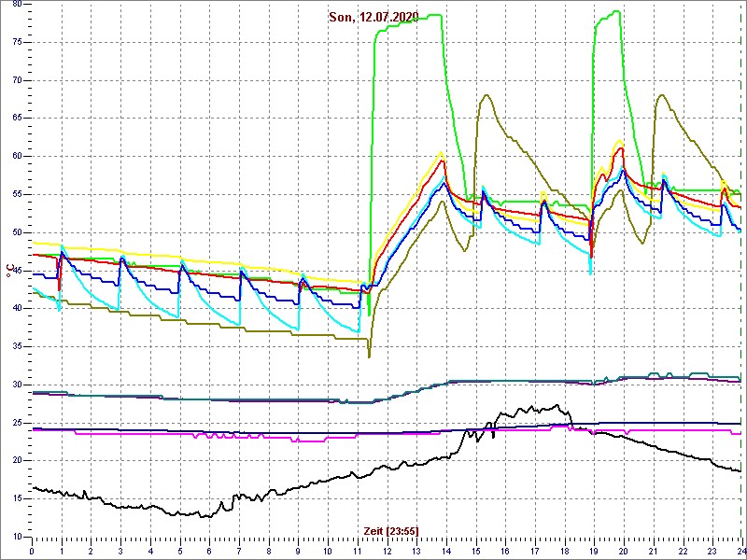Select the temperature axis value 25

tap(17, 423)
